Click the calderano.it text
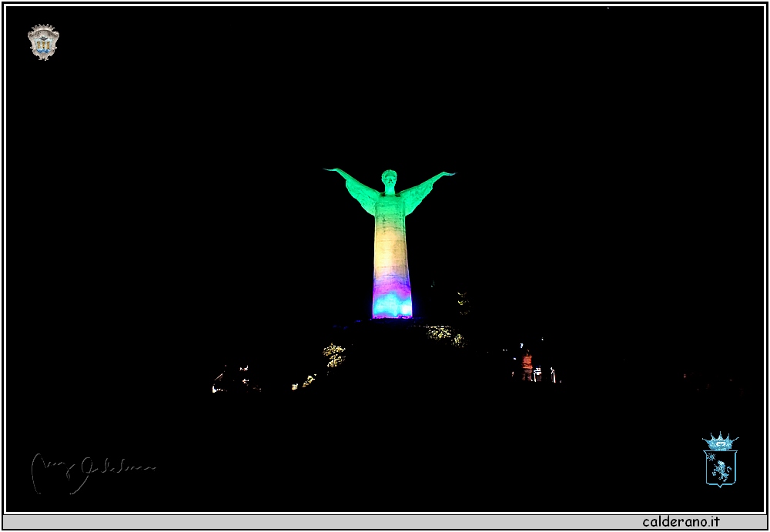770x532 pixels. 681,521
